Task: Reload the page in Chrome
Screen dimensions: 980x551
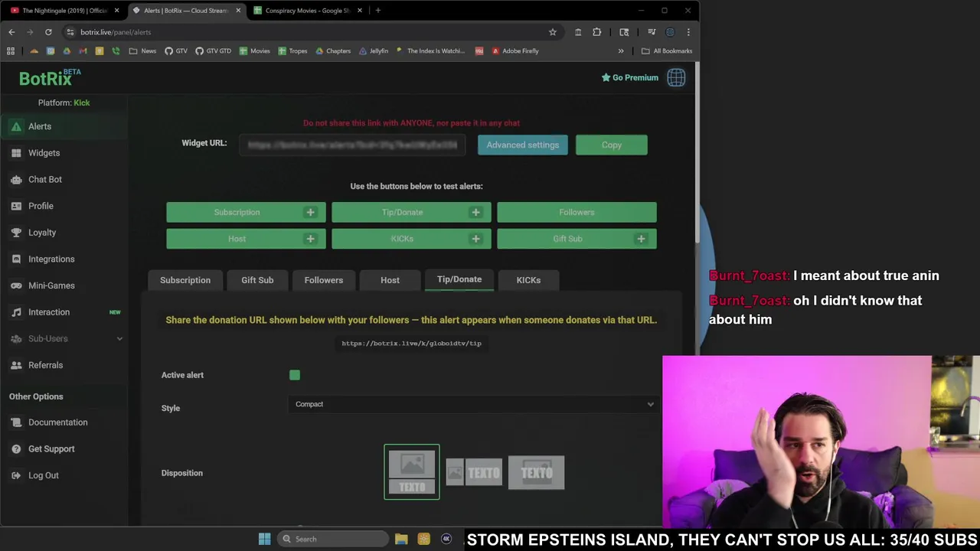Action: pyautogui.click(x=48, y=32)
